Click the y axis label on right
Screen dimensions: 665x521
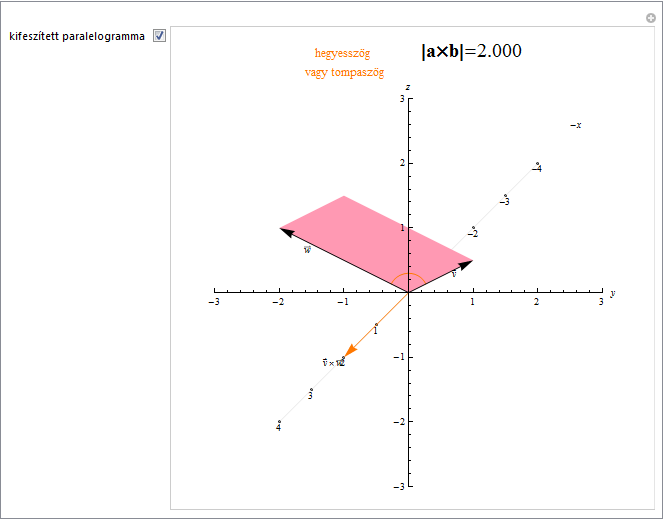(x=612, y=293)
